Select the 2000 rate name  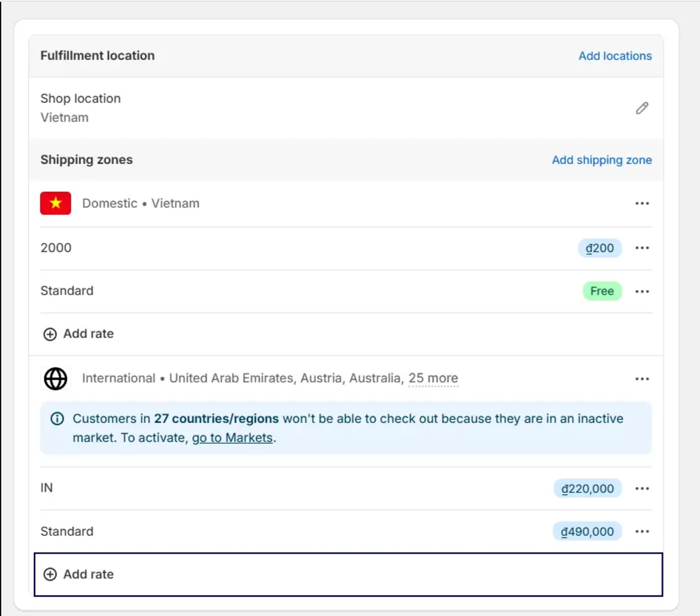[56, 248]
